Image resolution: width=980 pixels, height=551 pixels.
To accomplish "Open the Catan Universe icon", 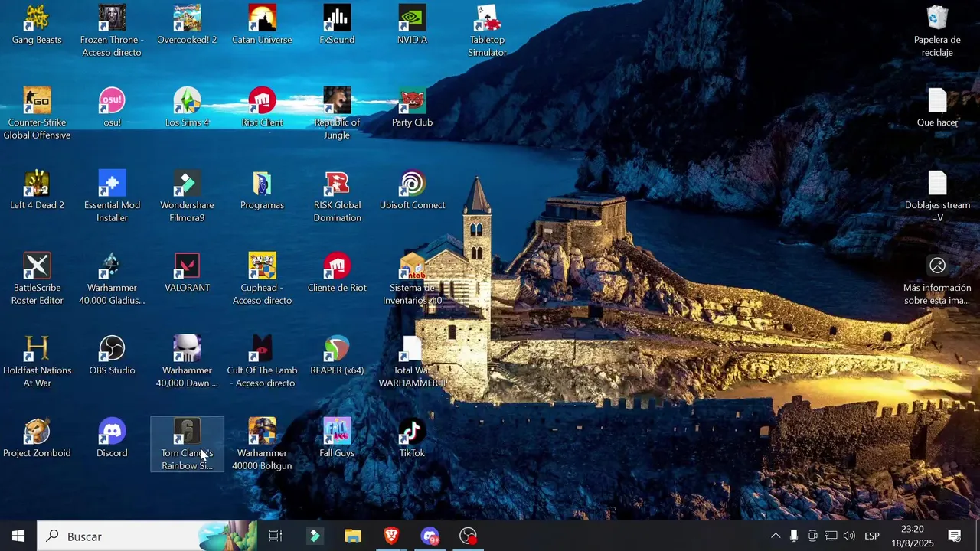I will 262,25.
